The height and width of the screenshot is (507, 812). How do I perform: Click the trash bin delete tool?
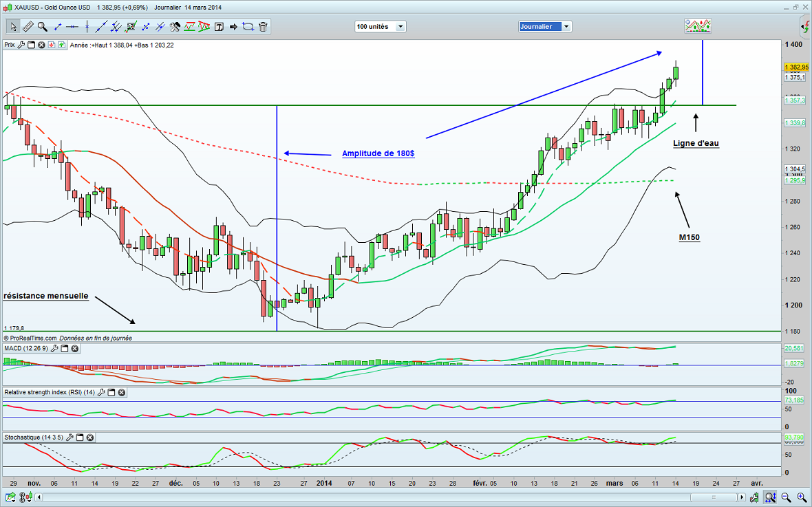point(264,27)
